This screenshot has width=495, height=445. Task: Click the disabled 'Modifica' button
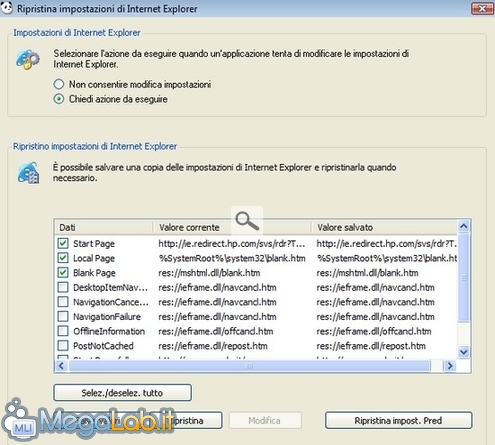pyautogui.click(x=265, y=420)
